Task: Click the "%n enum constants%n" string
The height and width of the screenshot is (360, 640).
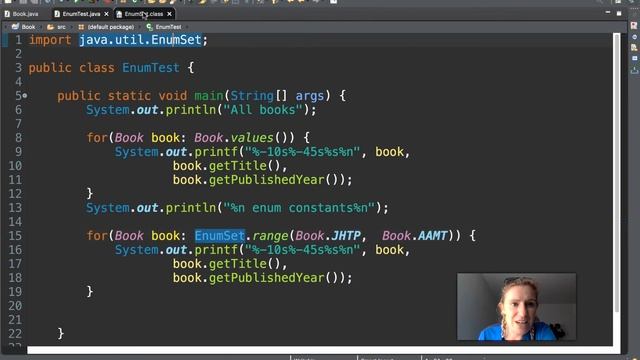Action: (x=299, y=208)
